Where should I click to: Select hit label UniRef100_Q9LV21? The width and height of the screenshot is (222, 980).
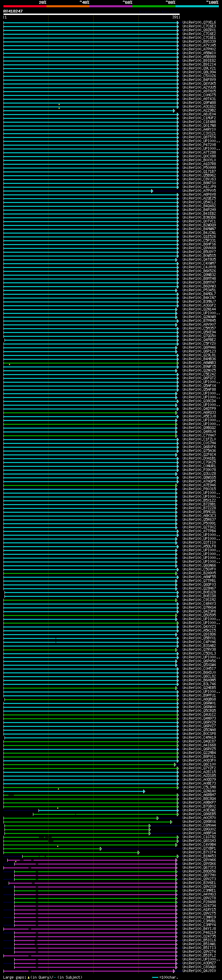(199, 68)
